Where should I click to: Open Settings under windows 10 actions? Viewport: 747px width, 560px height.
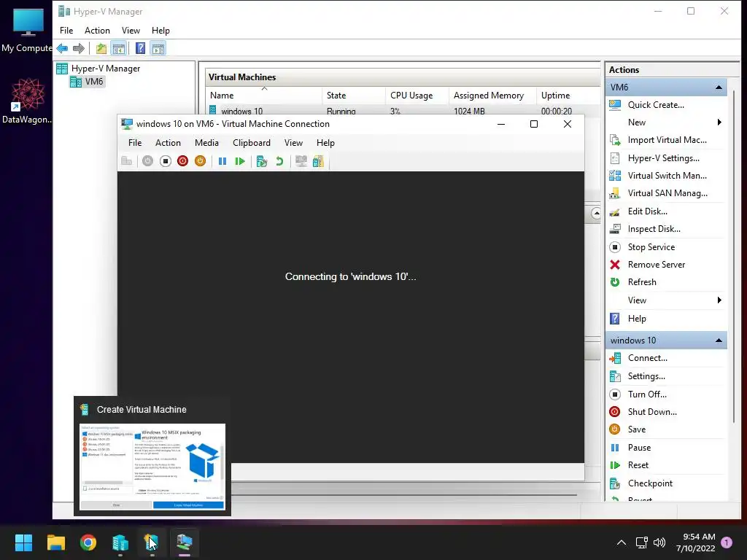(x=646, y=376)
